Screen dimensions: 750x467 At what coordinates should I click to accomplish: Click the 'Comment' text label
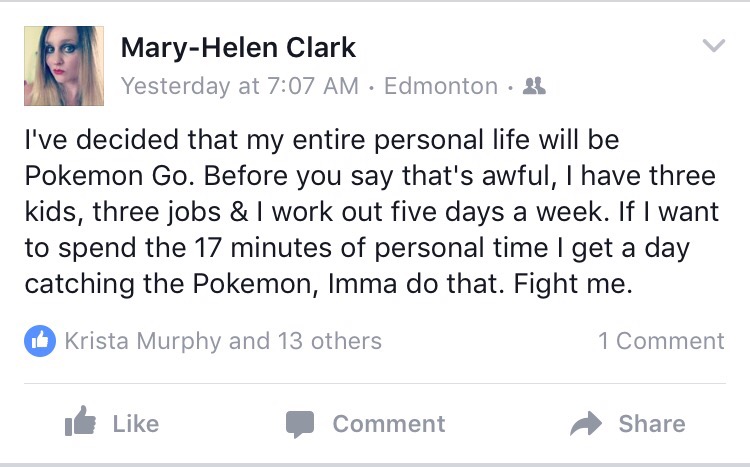click(x=389, y=423)
